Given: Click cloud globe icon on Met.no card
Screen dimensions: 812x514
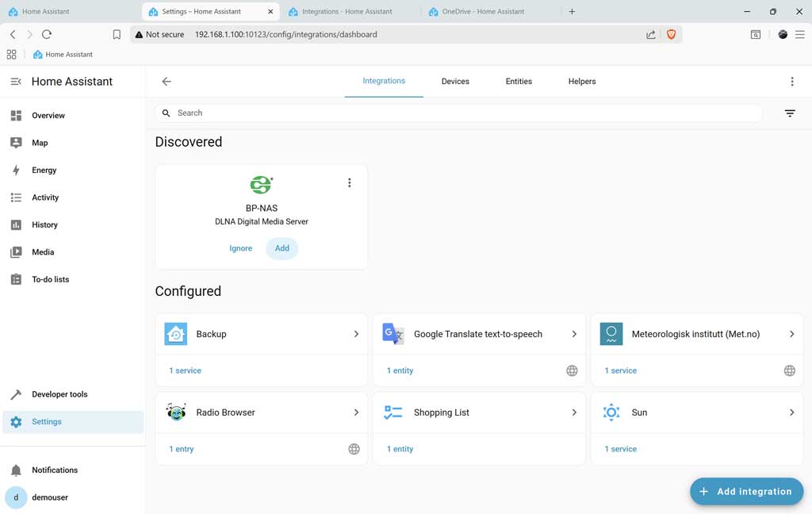Looking at the screenshot, I should tap(789, 370).
